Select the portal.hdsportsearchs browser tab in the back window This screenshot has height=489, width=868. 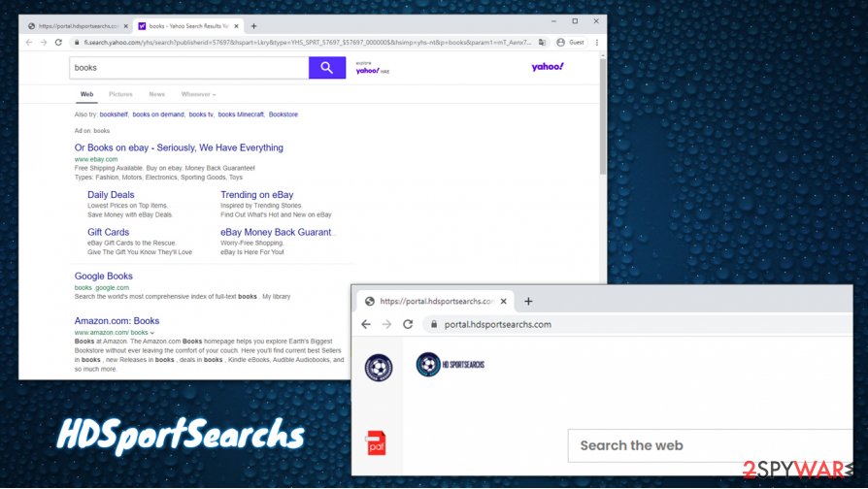tap(78, 26)
